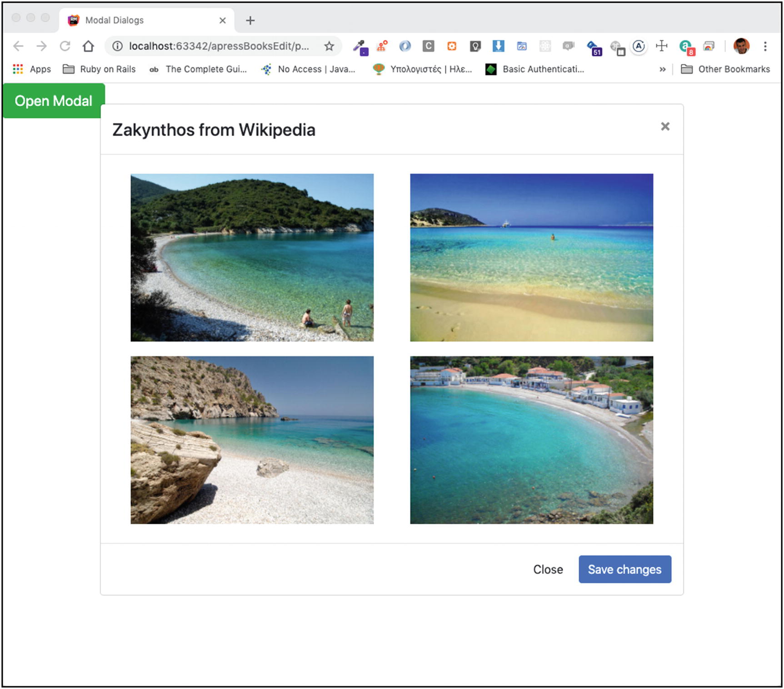The width and height of the screenshot is (784, 689).
Task: Open a new browser tab
Action: 250,20
